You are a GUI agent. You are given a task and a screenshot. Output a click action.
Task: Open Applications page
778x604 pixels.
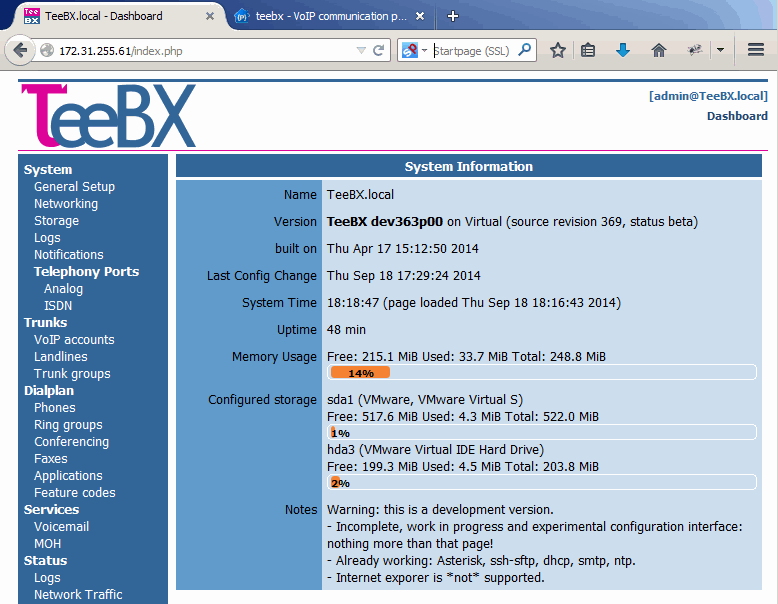click(x=68, y=475)
